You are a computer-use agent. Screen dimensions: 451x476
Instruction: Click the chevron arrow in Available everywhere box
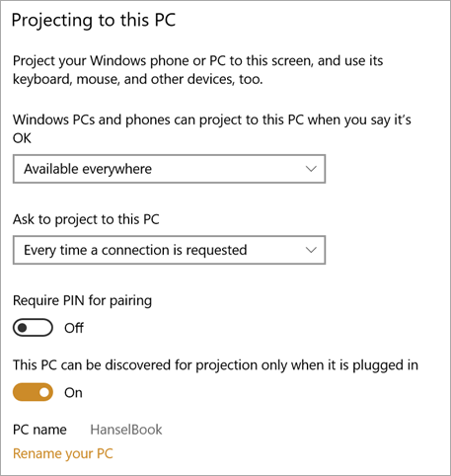[x=311, y=169]
